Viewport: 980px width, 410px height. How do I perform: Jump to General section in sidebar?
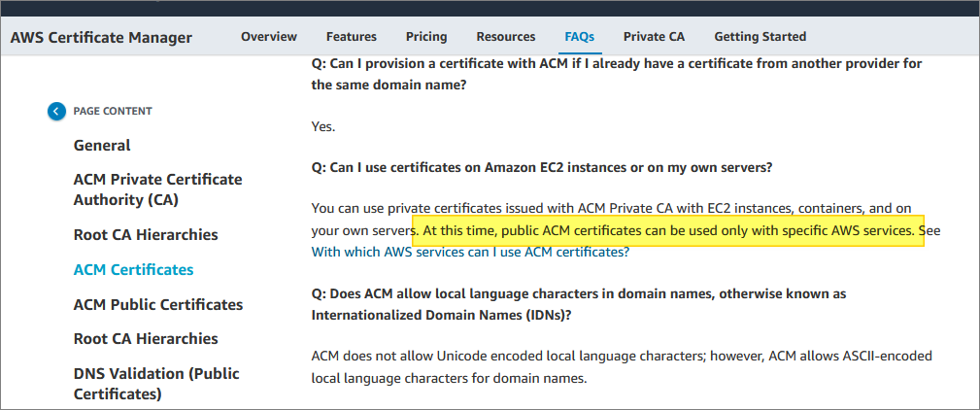102,146
